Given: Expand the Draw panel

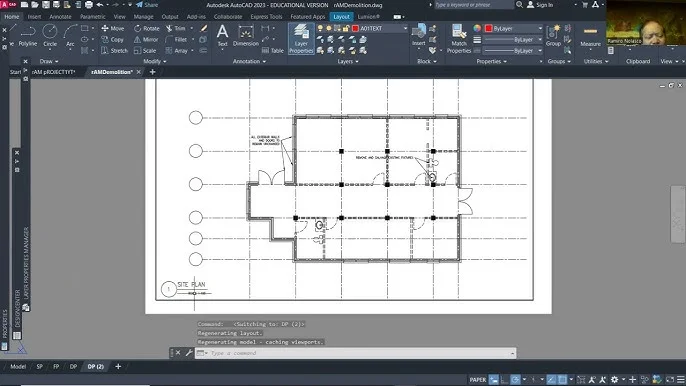Looking at the screenshot, I should click(x=49, y=61).
